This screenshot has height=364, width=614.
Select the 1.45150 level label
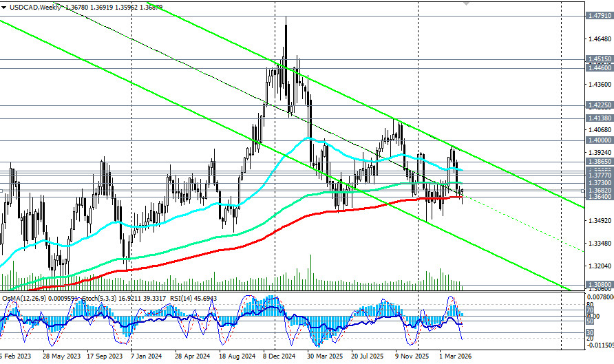pos(599,59)
